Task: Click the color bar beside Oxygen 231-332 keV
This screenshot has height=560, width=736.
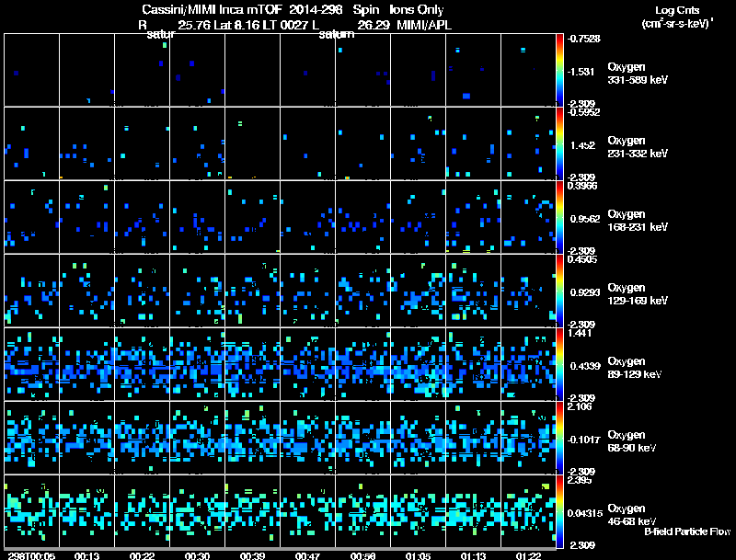Action: coord(560,143)
